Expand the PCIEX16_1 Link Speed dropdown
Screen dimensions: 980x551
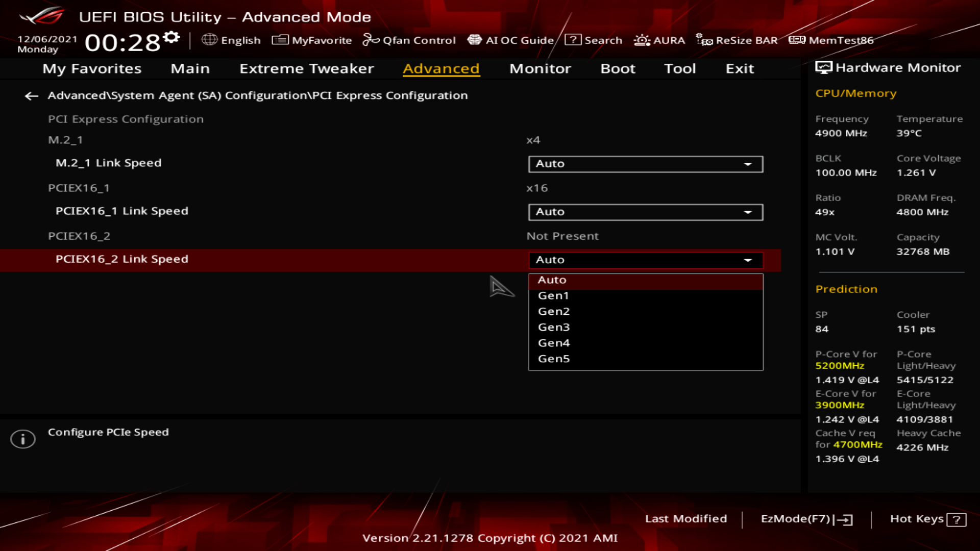coord(645,212)
